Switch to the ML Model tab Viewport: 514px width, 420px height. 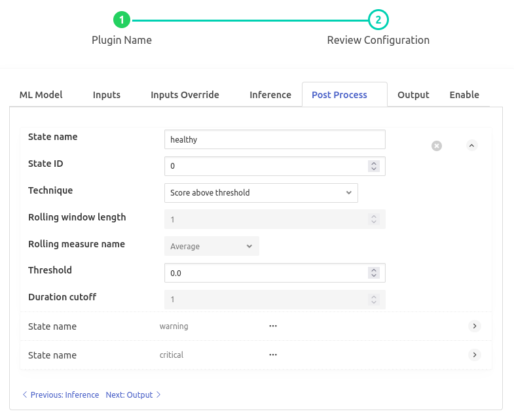coord(41,95)
